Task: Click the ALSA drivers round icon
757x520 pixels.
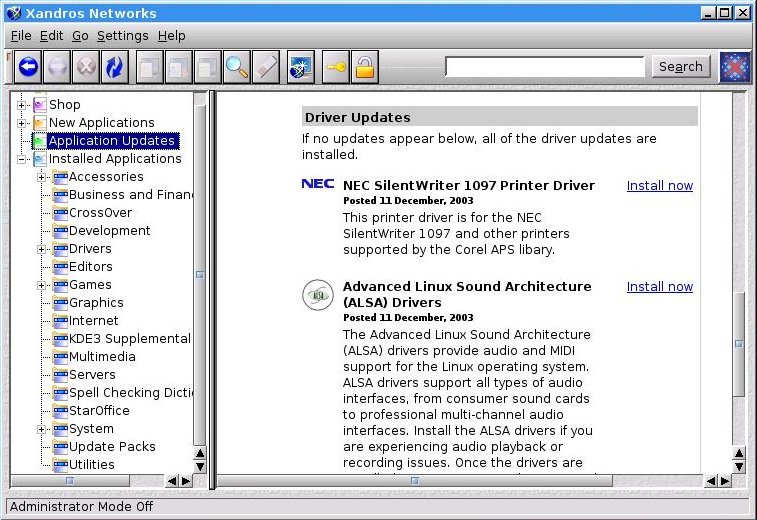Action: 318,294
